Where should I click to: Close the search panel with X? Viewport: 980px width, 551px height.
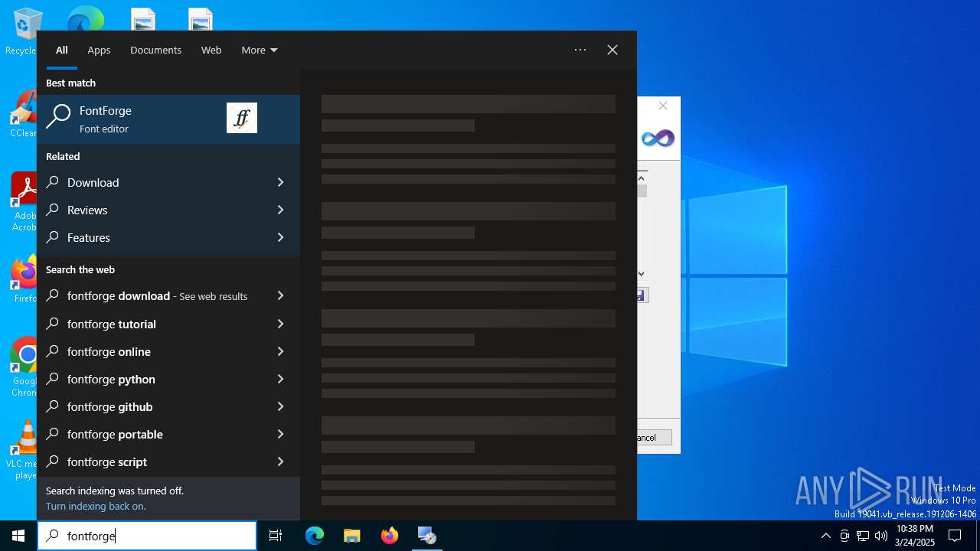click(x=612, y=50)
